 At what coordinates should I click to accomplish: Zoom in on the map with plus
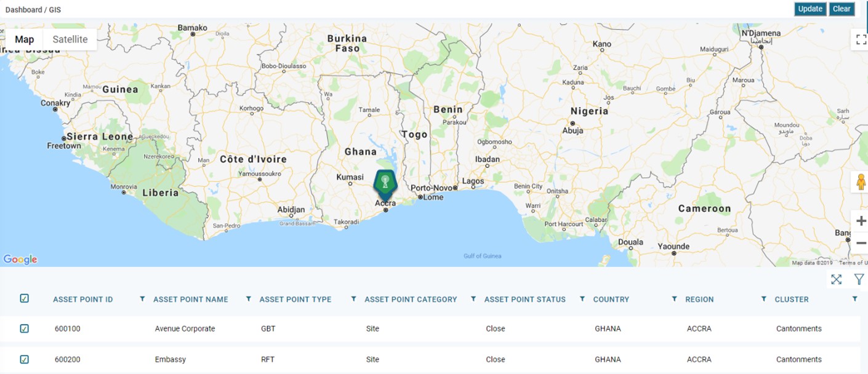click(x=861, y=221)
